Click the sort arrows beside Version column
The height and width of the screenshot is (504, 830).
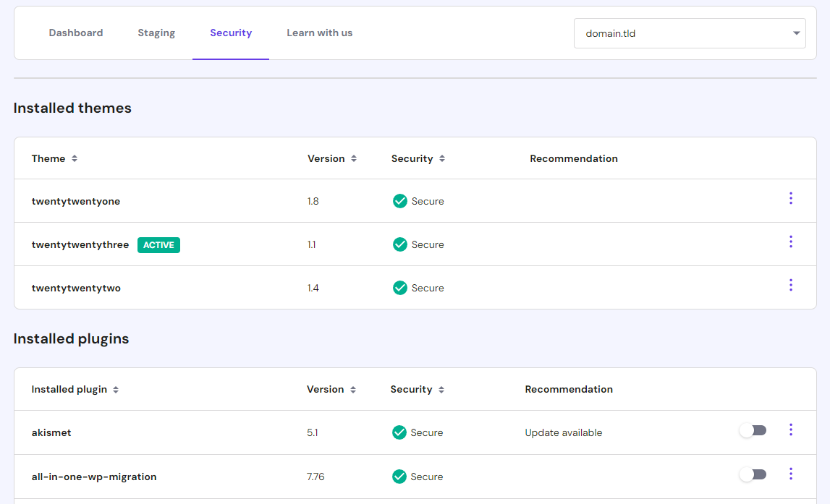(354, 158)
